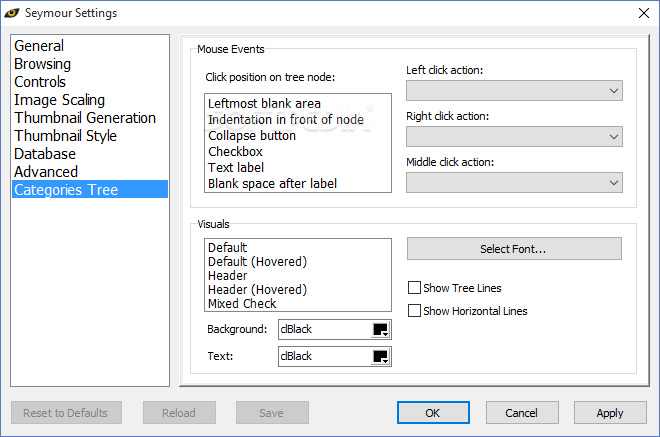This screenshot has width=660, height=437.
Task: Select Leftmost blank area click position
Action: pyautogui.click(x=298, y=104)
